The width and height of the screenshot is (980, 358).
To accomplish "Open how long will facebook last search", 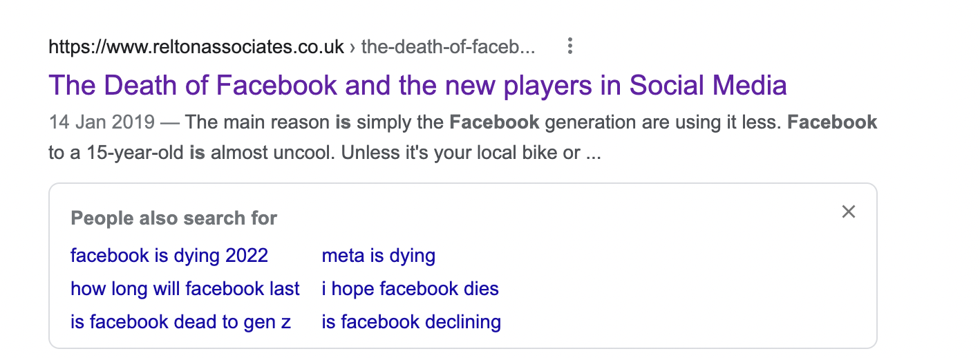I will 185,289.
